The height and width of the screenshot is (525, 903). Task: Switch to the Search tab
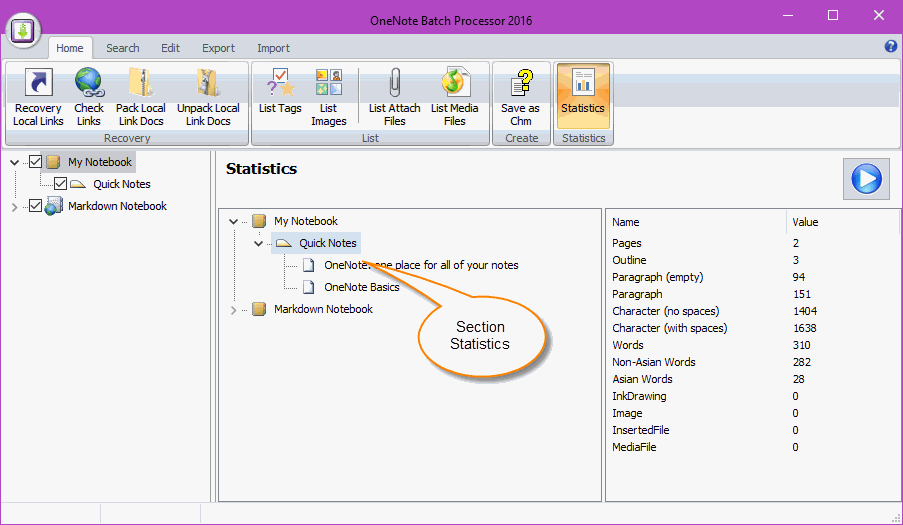point(123,48)
